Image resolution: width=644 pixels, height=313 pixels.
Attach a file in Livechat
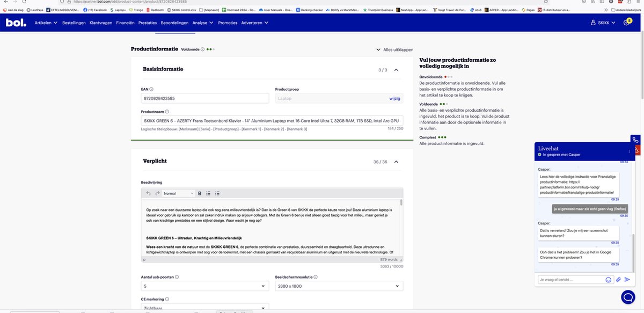tap(618, 280)
